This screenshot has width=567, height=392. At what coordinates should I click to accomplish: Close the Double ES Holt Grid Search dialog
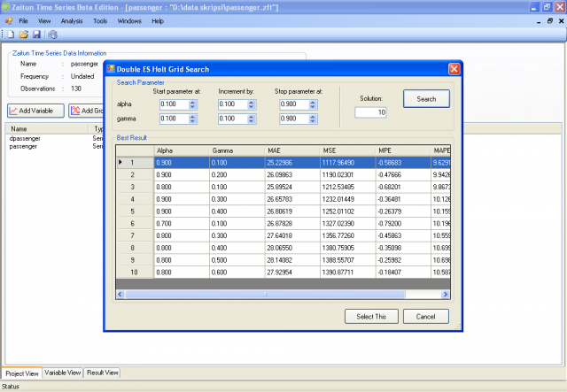point(453,68)
